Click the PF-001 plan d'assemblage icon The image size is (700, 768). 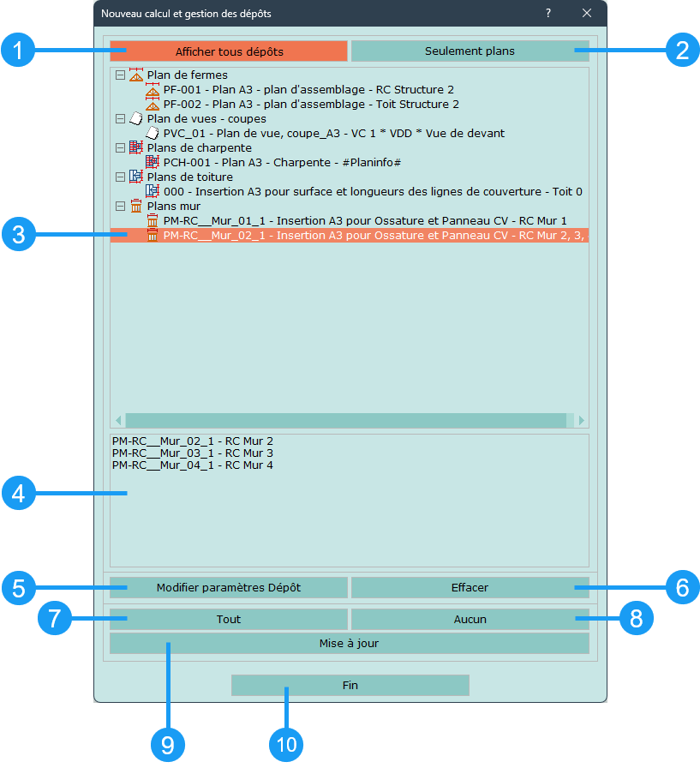tap(153, 89)
